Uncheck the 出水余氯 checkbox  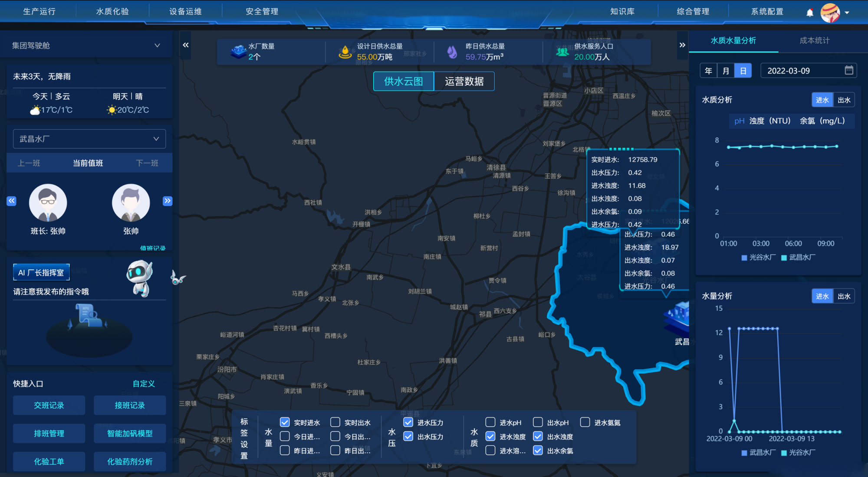click(538, 451)
